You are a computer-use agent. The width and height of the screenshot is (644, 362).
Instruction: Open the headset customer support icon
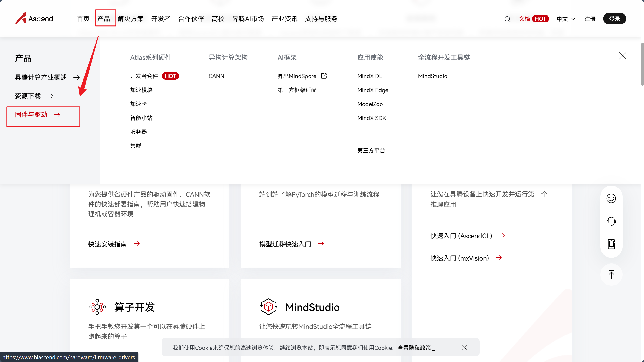611,221
